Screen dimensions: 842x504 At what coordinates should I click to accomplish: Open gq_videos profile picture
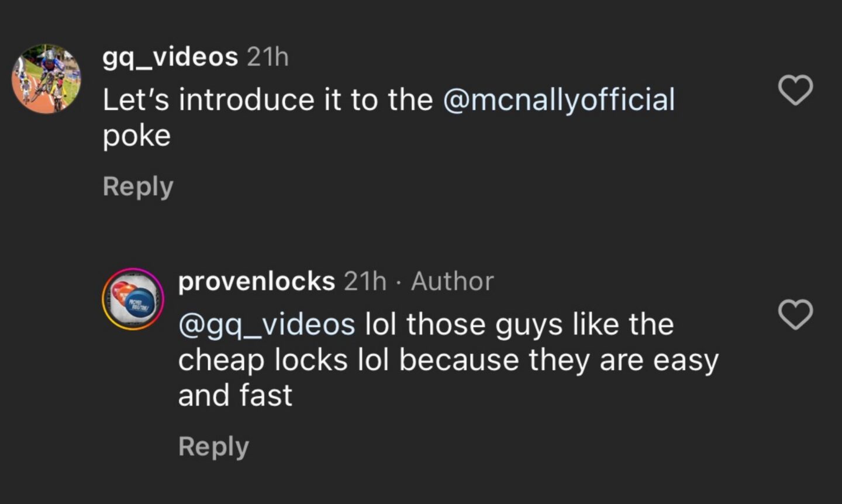[x=47, y=79]
